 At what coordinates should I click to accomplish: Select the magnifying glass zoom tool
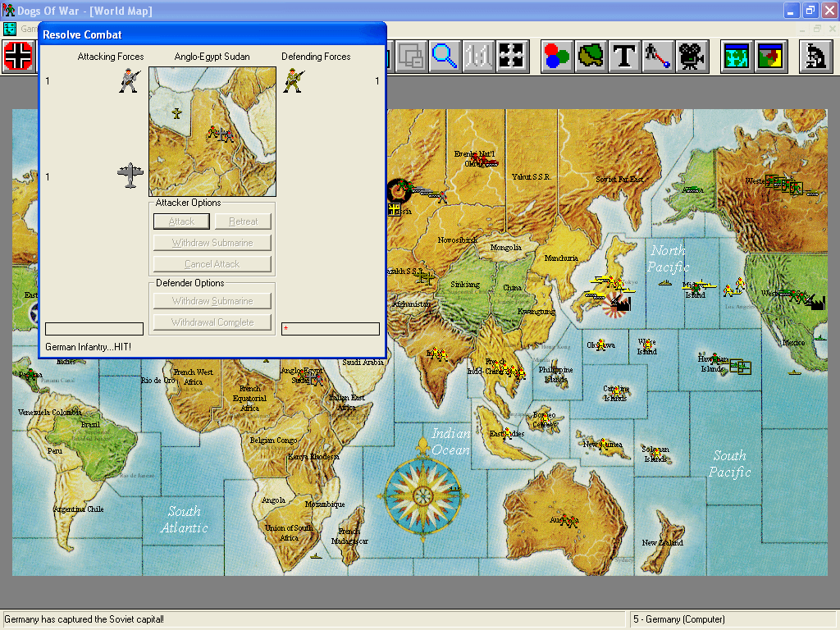click(x=445, y=56)
